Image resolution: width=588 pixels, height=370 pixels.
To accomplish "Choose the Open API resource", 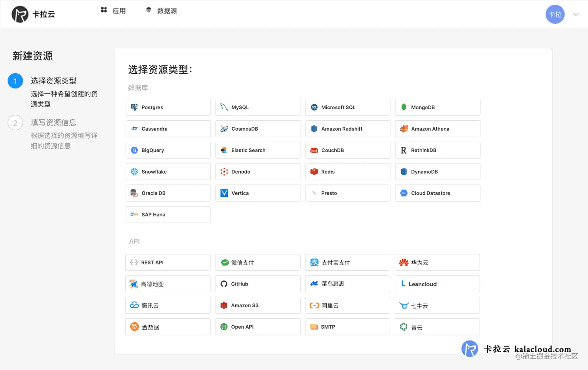I will pyautogui.click(x=257, y=327).
